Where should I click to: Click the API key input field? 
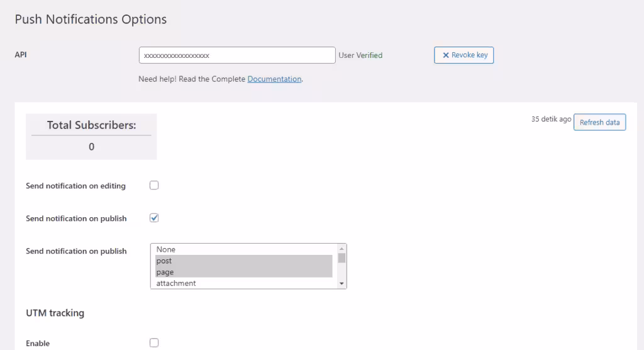237,55
